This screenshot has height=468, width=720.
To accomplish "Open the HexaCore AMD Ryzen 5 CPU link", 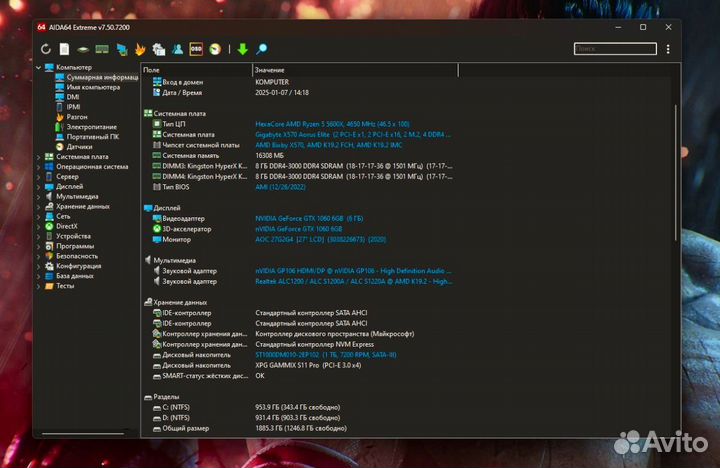I will pos(332,124).
